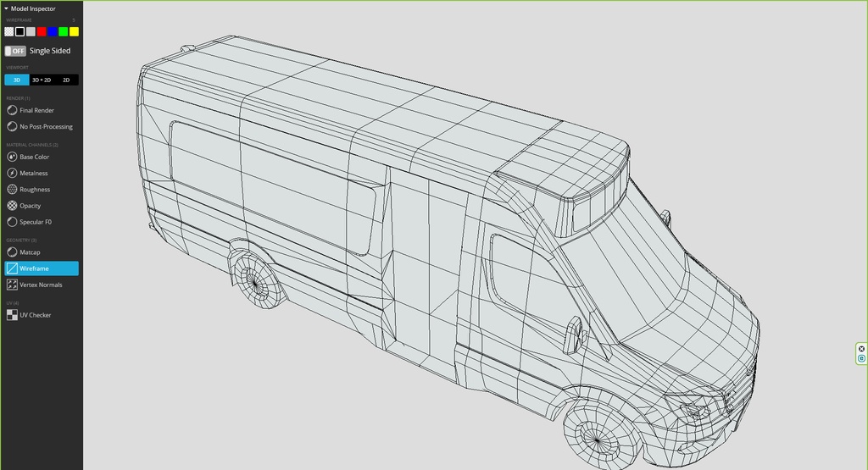Toggle the Single Sided OFF switch
868x470 pixels.
coord(15,51)
